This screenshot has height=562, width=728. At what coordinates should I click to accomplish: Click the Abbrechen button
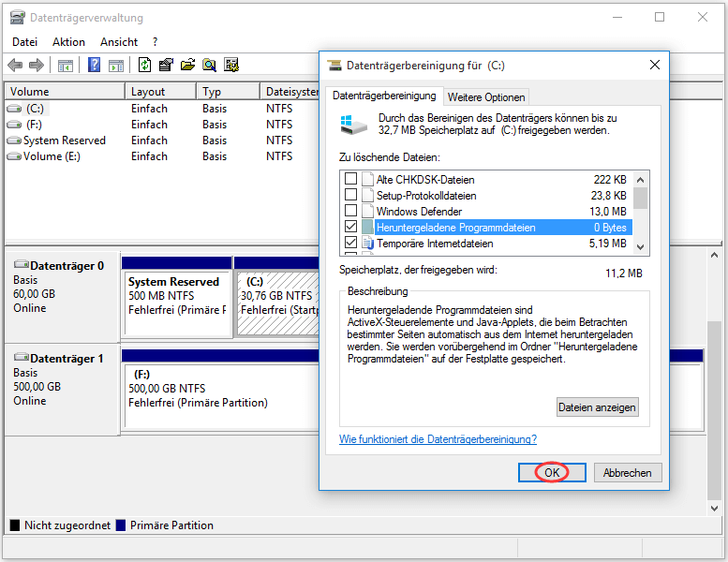point(627,472)
